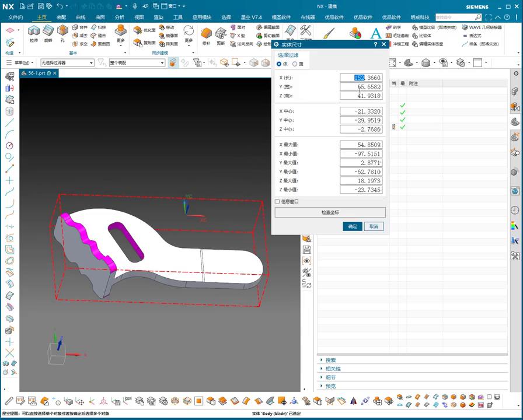Click the 确定 button in dialog
Image resolution: width=523 pixels, height=420 pixels.
coord(353,226)
